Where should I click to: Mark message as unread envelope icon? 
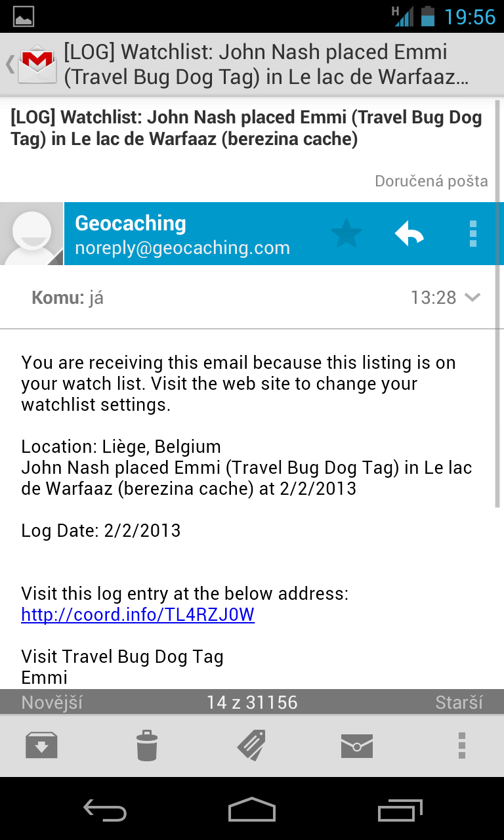point(356,745)
